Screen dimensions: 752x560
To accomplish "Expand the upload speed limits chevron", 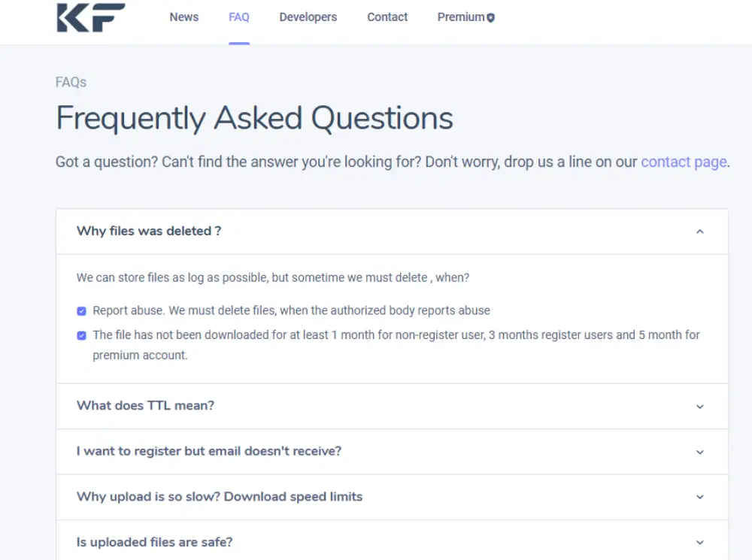I will coord(700,497).
